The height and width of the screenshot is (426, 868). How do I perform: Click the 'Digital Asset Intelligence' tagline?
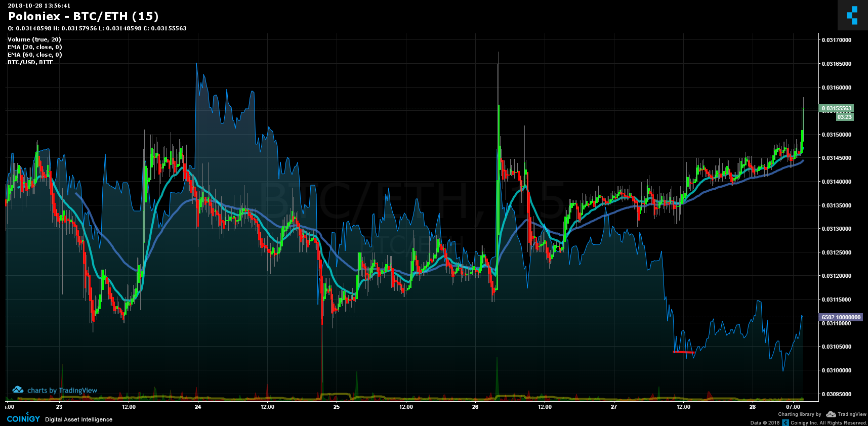[x=79, y=419]
